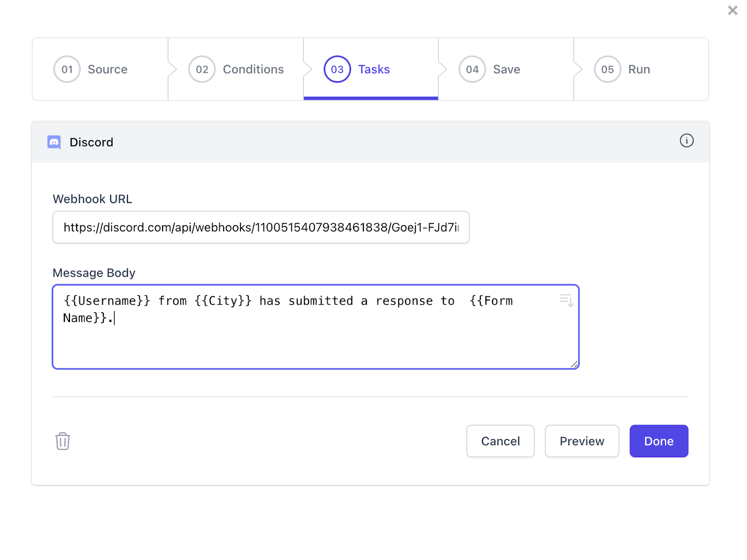The image size is (747, 560).
Task: Click the 04 step circle
Action: point(472,70)
